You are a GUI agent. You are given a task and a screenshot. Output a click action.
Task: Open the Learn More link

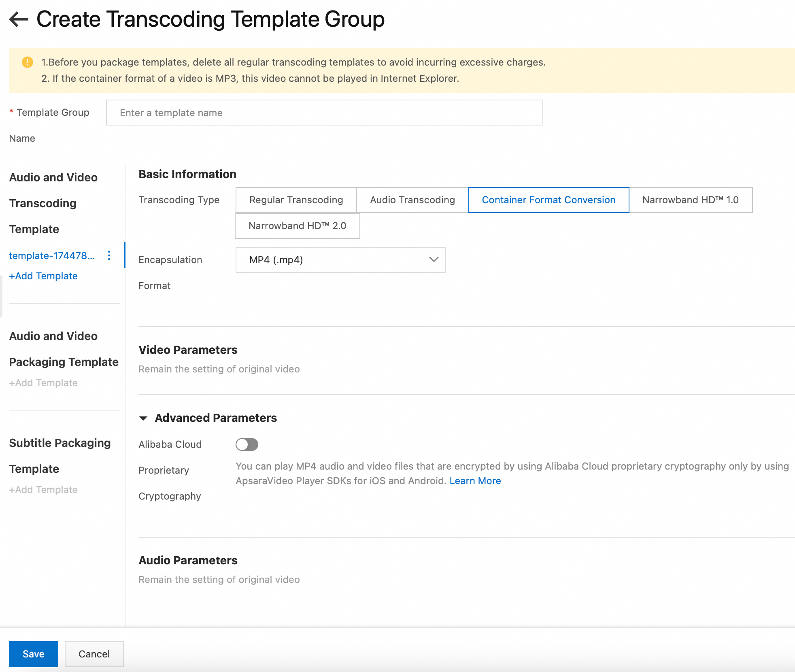[475, 481]
